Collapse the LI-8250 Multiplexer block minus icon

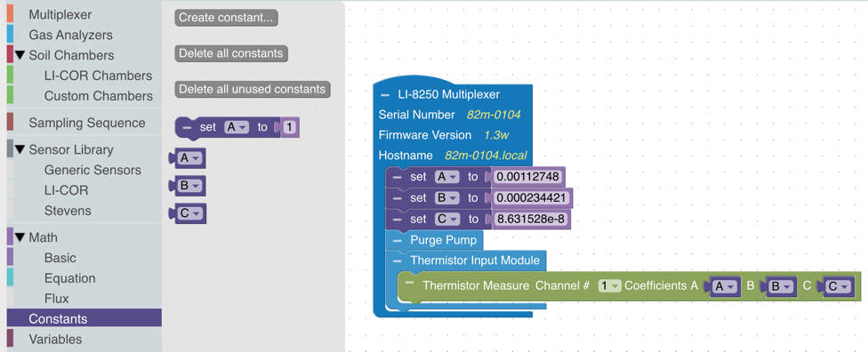pyautogui.click(x=385, y=94)
